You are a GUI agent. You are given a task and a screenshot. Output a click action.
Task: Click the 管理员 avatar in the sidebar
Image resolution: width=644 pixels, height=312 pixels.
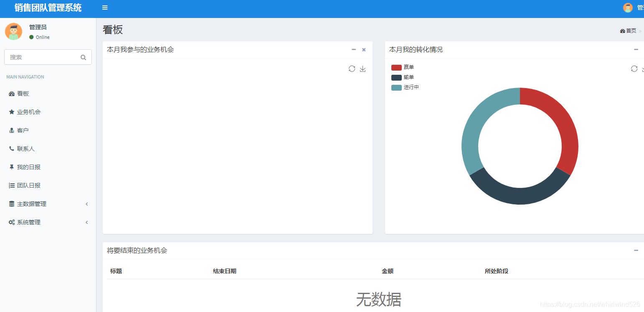click(x=13, y=32)
